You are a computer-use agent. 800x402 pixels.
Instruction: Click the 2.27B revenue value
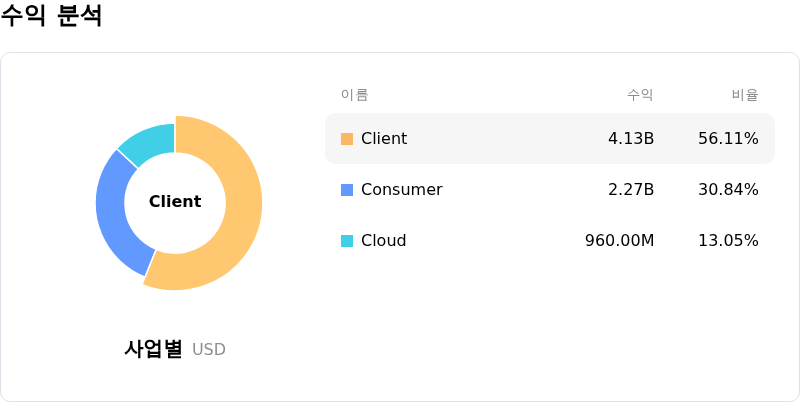pos(631,190)
